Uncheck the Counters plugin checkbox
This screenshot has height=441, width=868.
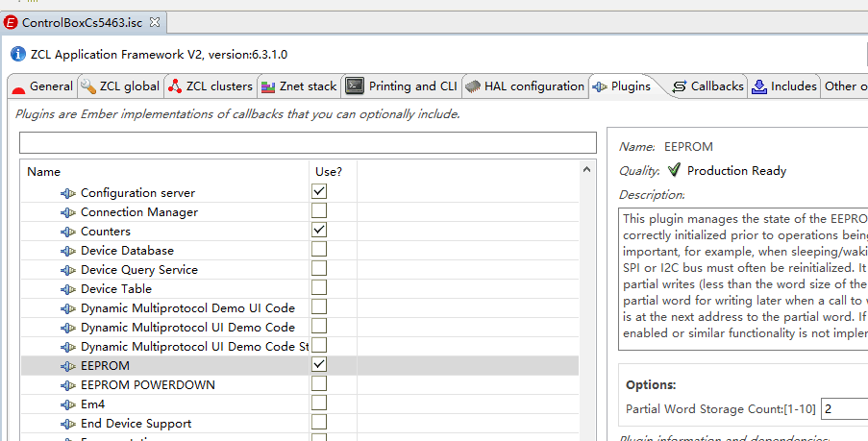coord(319,231)
